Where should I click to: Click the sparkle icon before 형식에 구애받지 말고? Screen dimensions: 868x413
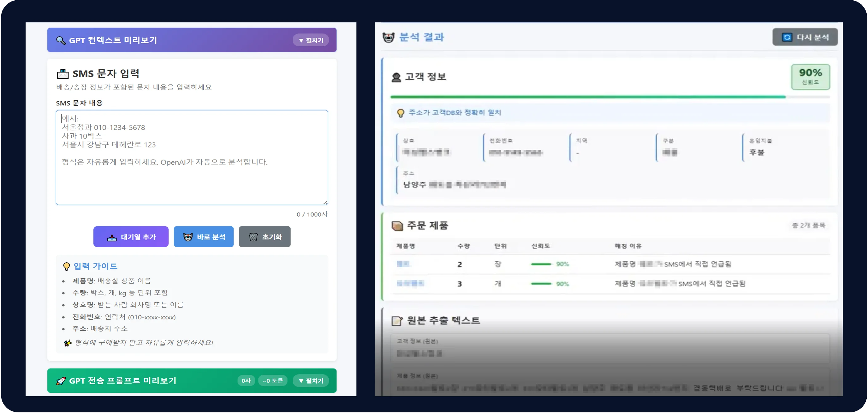(68, 343)
